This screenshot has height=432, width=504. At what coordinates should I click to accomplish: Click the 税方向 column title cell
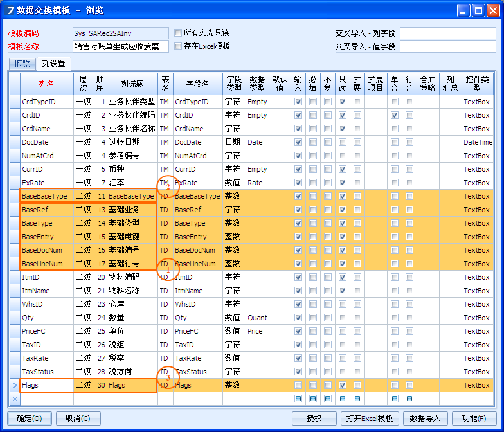[132, 372]
